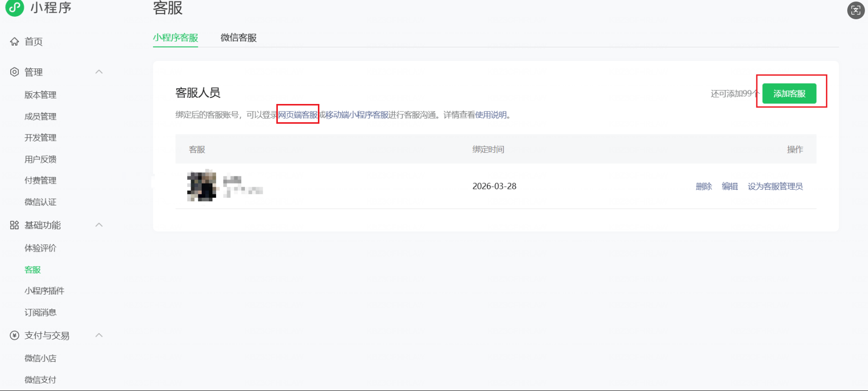Select 微信支付 from the sidebar

point(41,380)
